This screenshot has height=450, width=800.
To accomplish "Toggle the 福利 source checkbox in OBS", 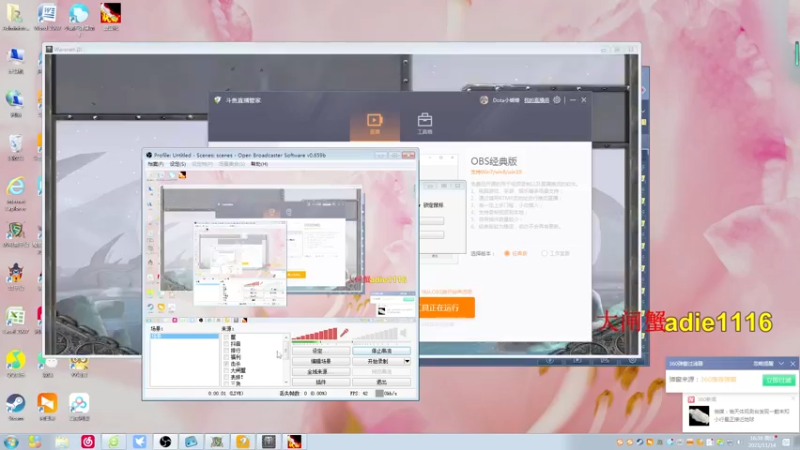I will (226, 357).
